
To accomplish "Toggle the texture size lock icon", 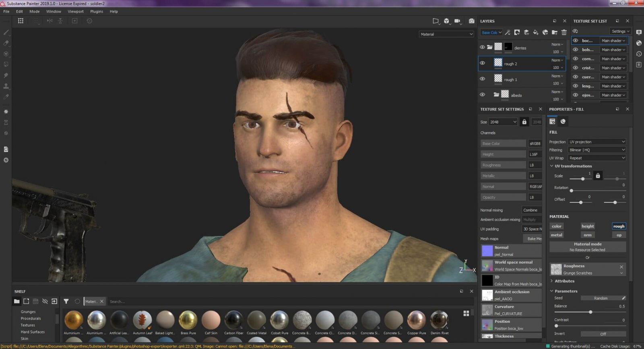I will tap(524, 122).
